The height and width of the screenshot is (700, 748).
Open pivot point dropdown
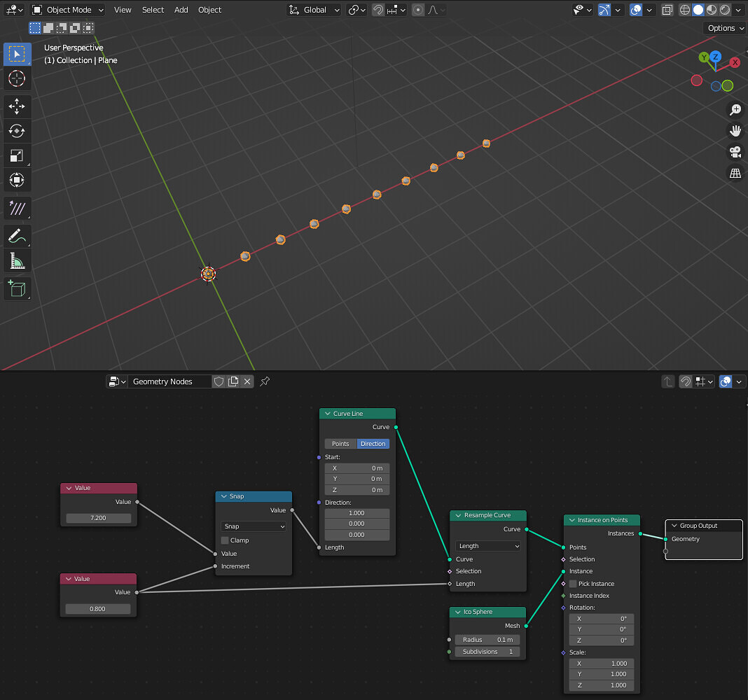coord(356,10)
